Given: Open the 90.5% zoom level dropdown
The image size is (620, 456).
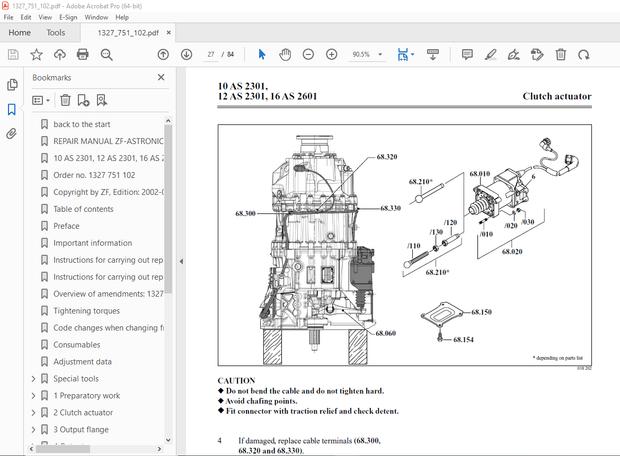Looking at the screenshot, I should [x=380, y=54].
